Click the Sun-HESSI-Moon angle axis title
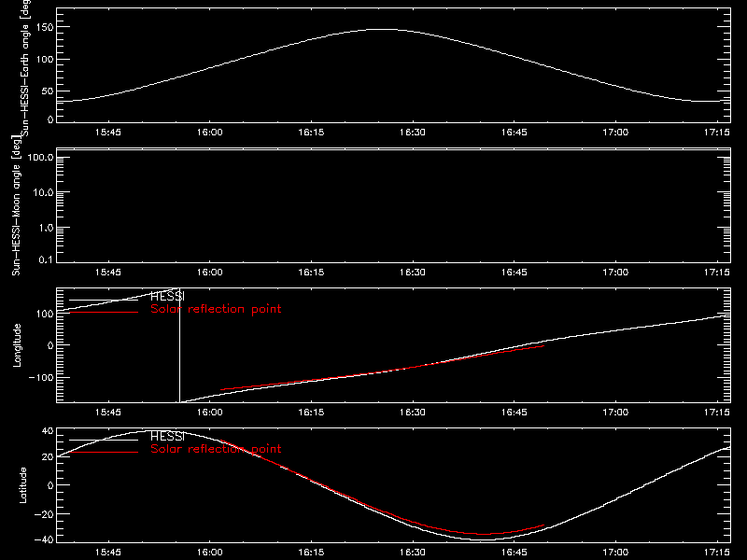Viewport: 747px width, 560px height. [16, 206]
